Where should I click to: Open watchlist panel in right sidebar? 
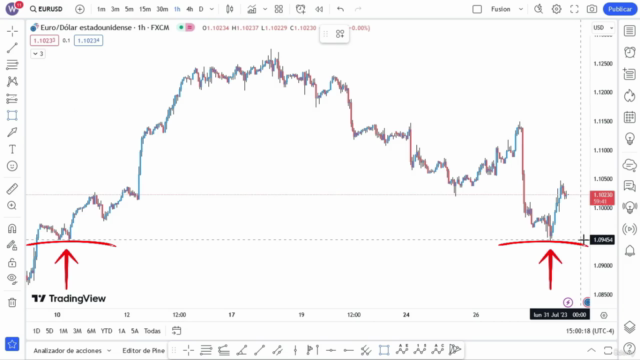tap(630, 31)
